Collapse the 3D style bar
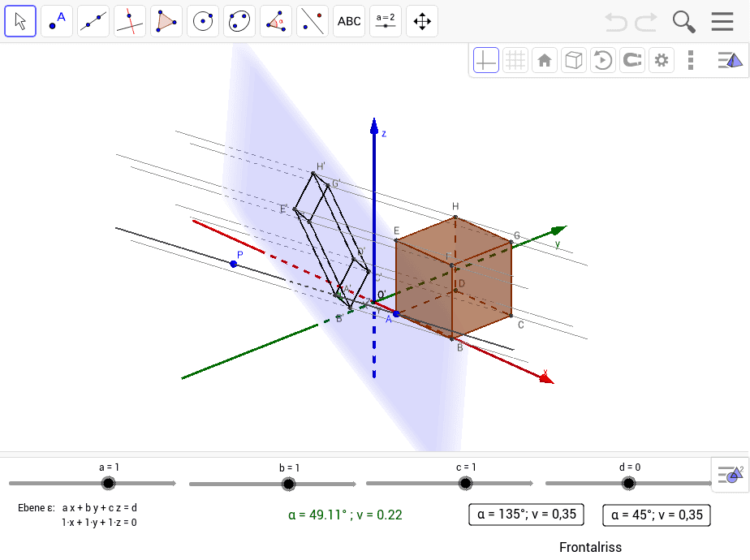This screenshot has height=560, width=750. tap(730, 60)
